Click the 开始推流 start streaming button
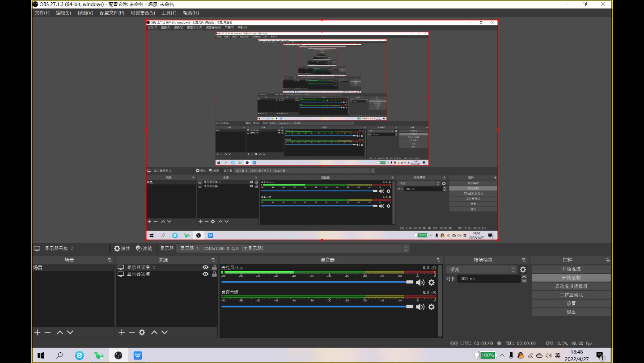This screenshot has height=363, width=644. [x=571, y=270]
